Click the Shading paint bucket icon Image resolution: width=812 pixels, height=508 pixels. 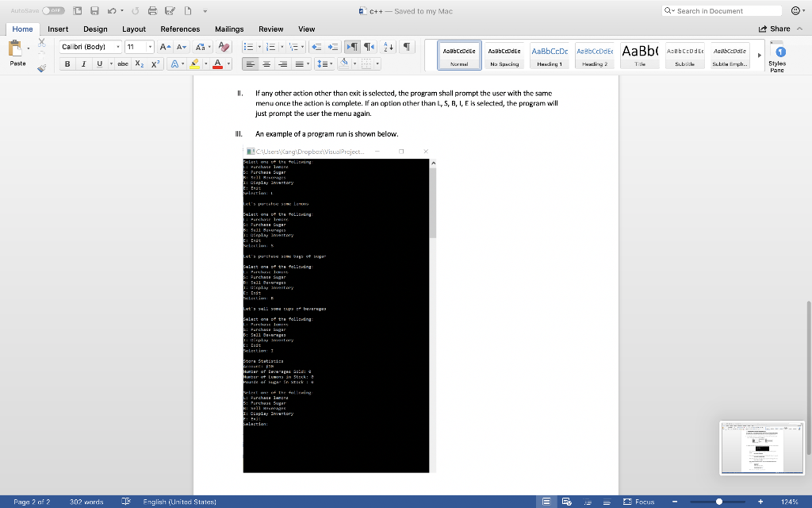[x=344, y=63]
